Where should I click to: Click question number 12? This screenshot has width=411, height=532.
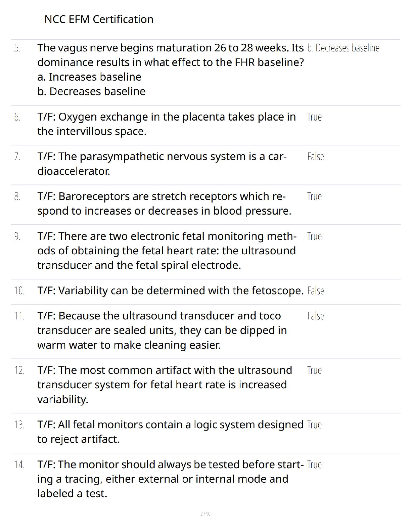point(19,370)
